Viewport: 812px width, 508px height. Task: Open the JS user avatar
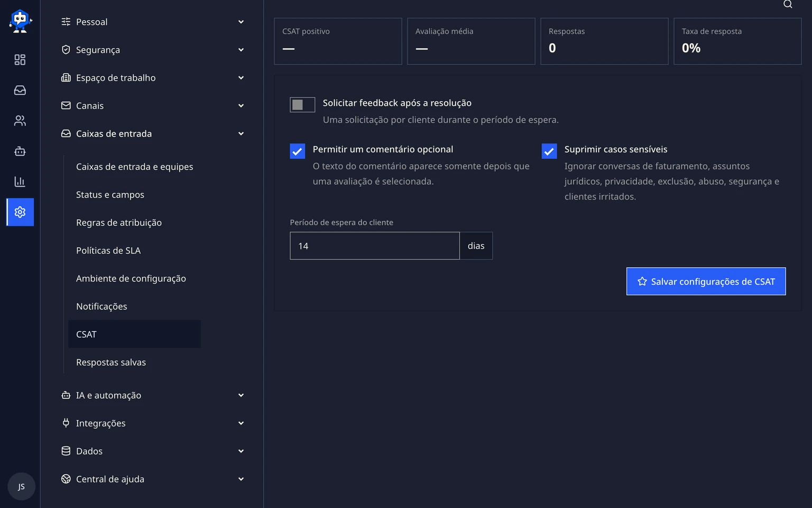tap(21, 487)
